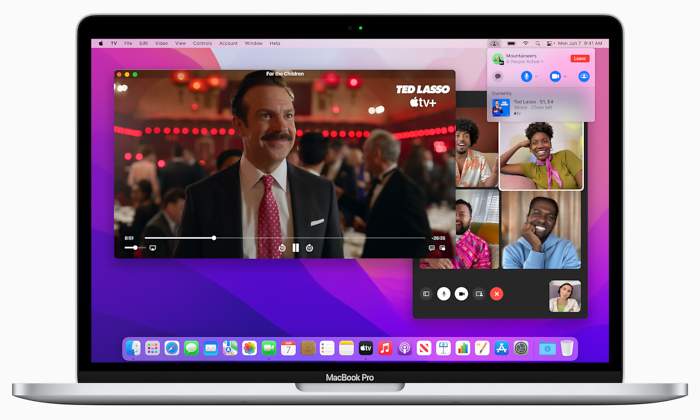Open News from the Dock
The height and width of the screenshot is (420, 700).
coord(424,348)
